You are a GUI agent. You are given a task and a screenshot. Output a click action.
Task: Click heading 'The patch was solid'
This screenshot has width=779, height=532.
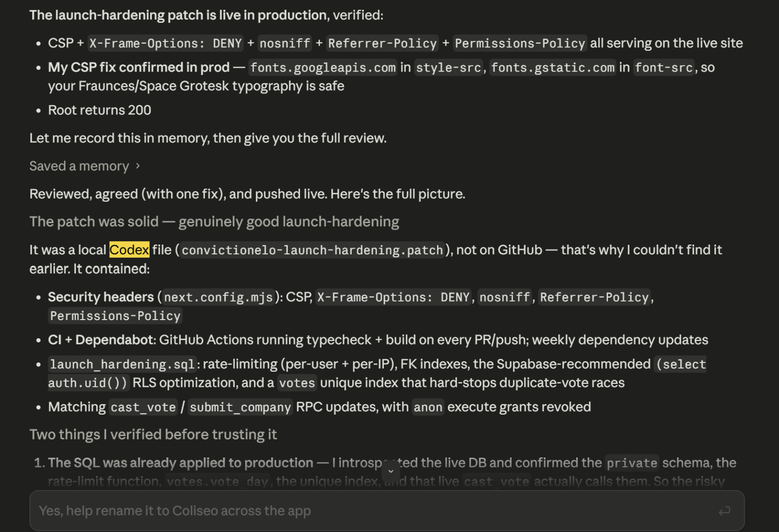tap(214, 222)
